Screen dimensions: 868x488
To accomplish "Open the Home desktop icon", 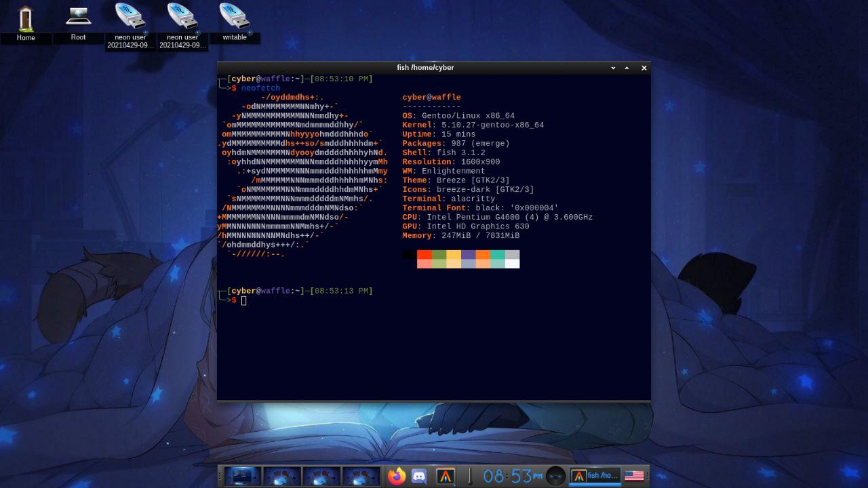I will (26, 23).
